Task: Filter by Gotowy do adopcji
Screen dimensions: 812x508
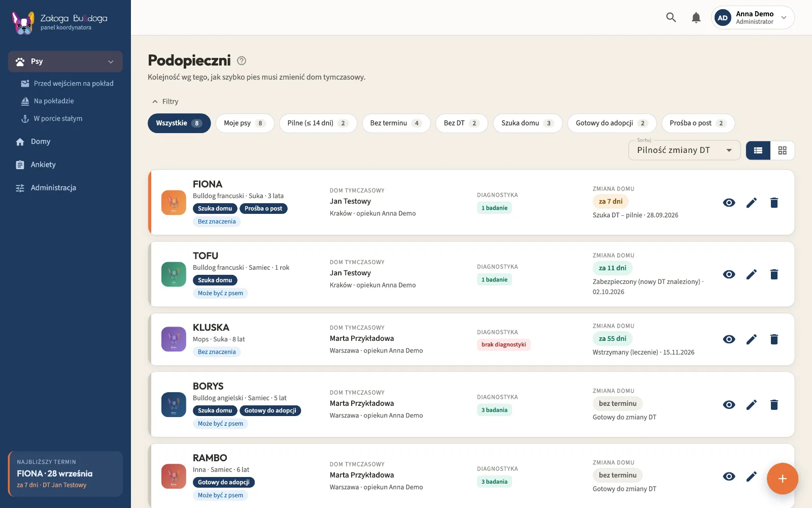Action: [x=612, y=123]
